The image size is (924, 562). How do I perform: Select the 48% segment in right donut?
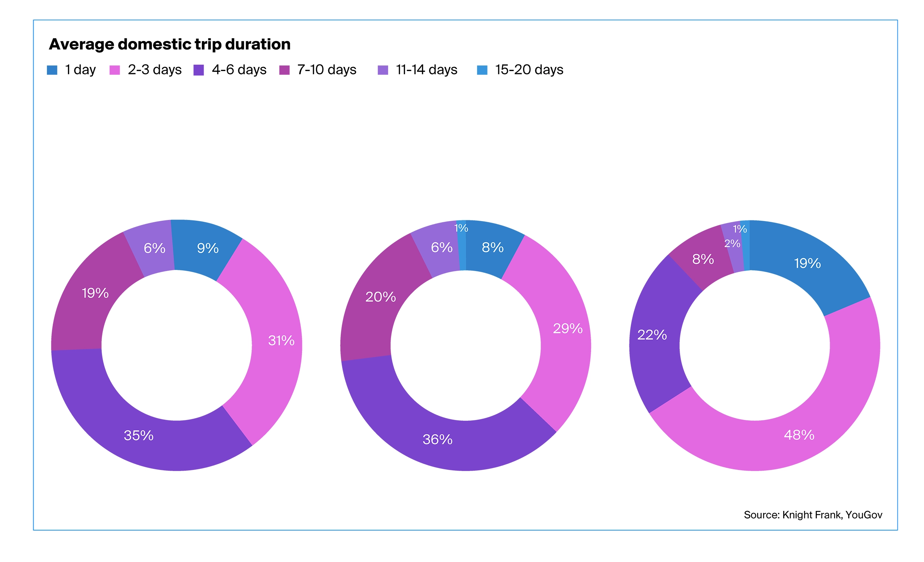click(799, 435)
